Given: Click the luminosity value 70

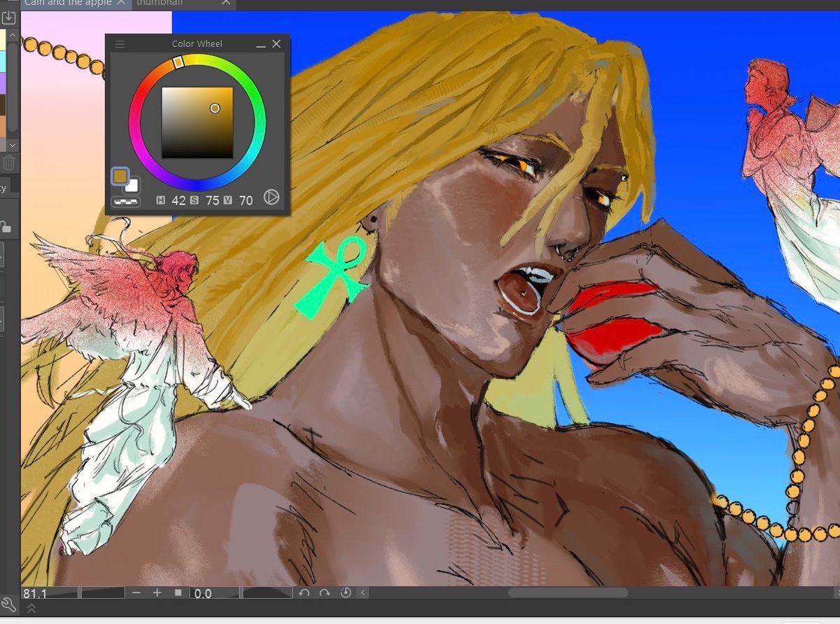Looking at the screenshot, I should (x=246, y=200).
